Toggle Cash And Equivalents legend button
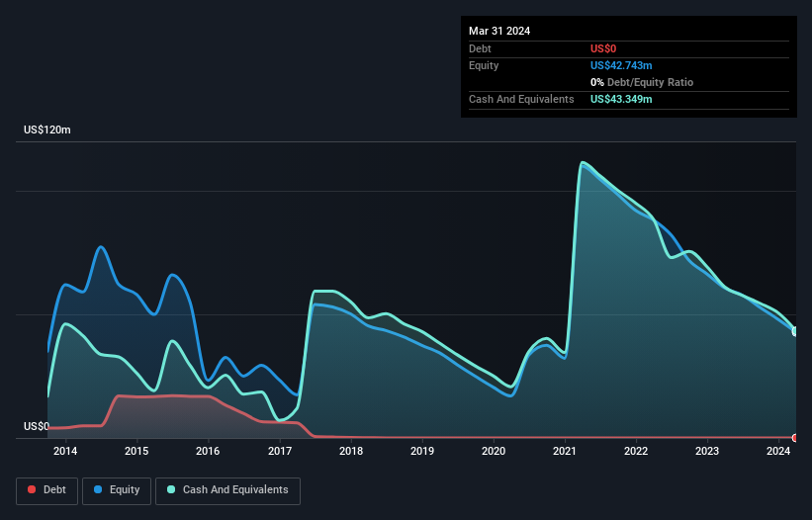 [x=227, y=490]
